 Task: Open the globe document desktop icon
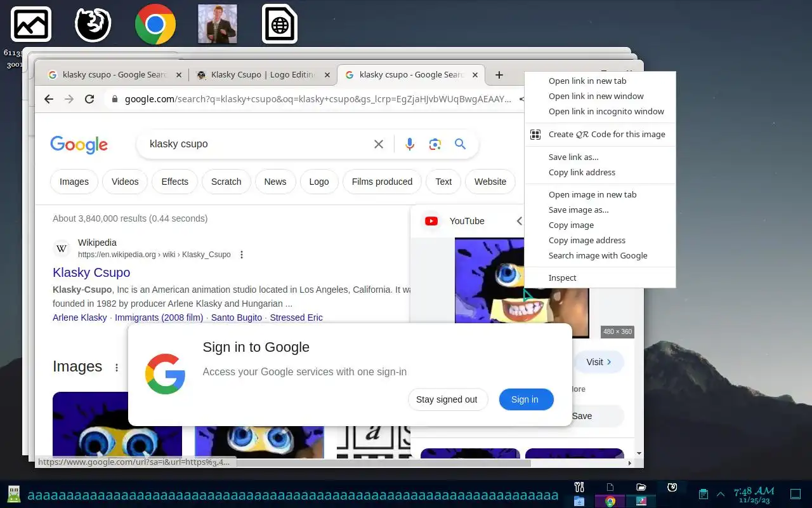280,24
